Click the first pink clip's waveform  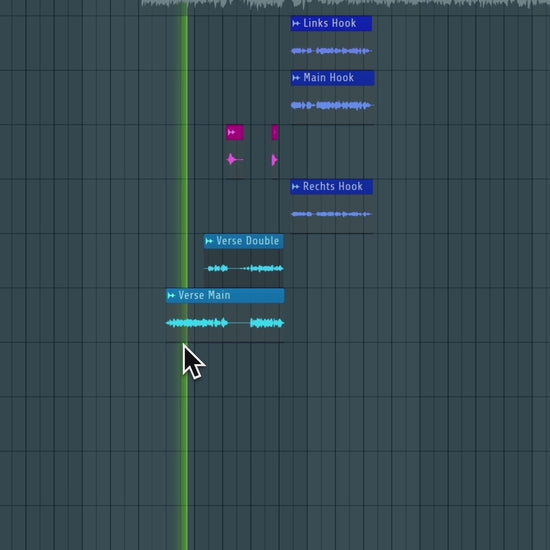click(x=235, y=160)
